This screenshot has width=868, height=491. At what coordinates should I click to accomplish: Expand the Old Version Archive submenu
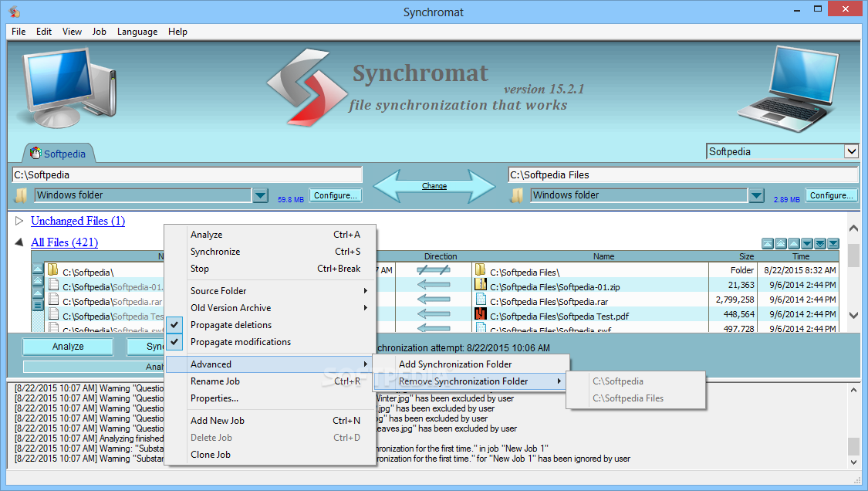coord(272,308)
